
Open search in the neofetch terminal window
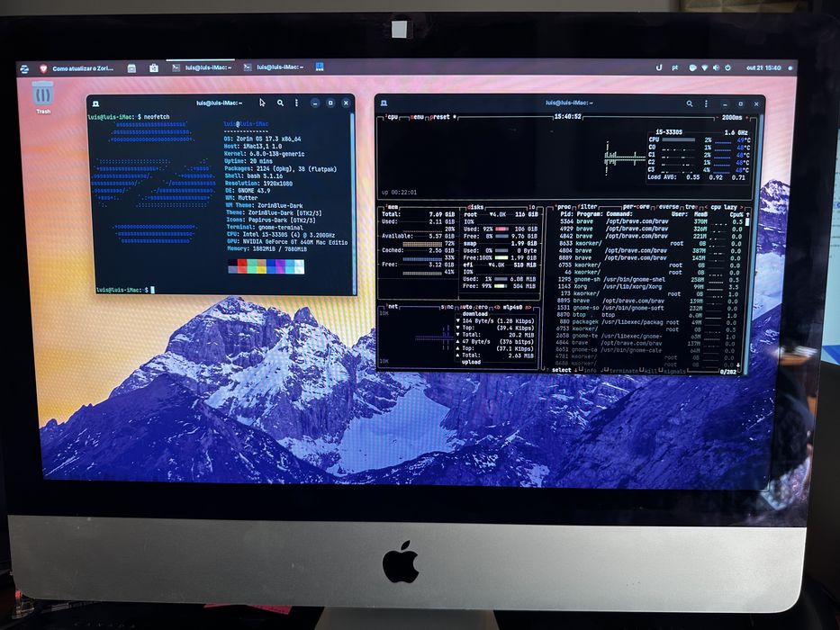click(x=280, y=103)
